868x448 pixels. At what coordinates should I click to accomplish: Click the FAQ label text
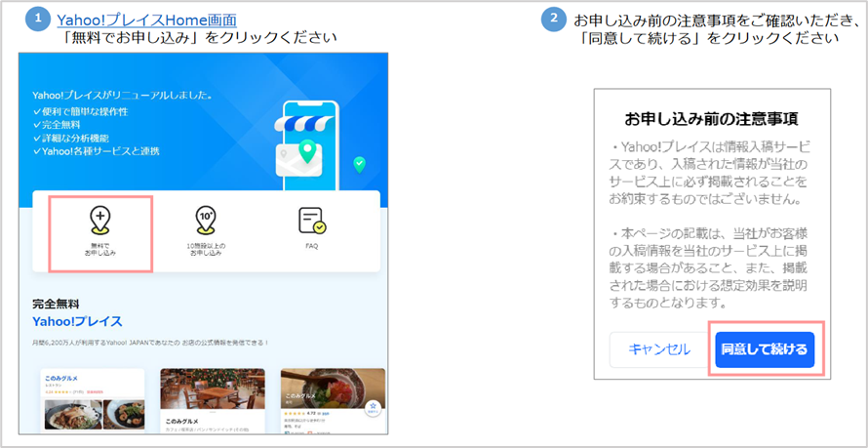[x=312, y=246]
